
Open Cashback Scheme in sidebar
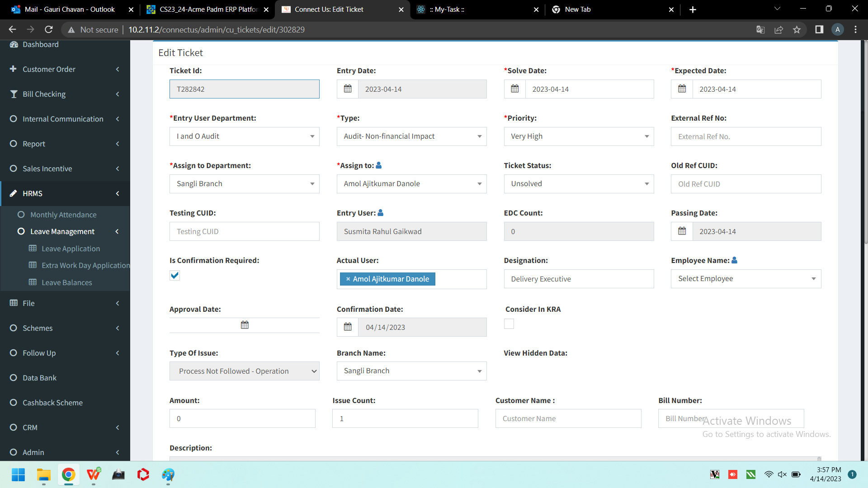(65, 403)
